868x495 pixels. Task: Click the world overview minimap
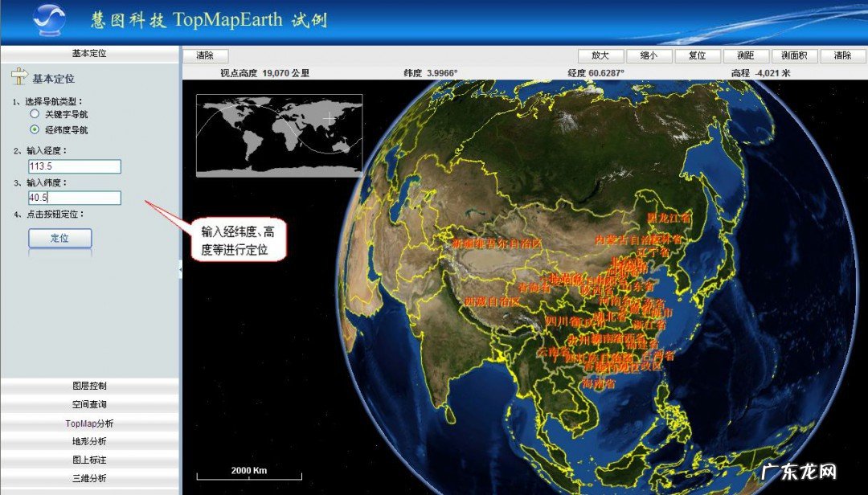pos(280,136)
